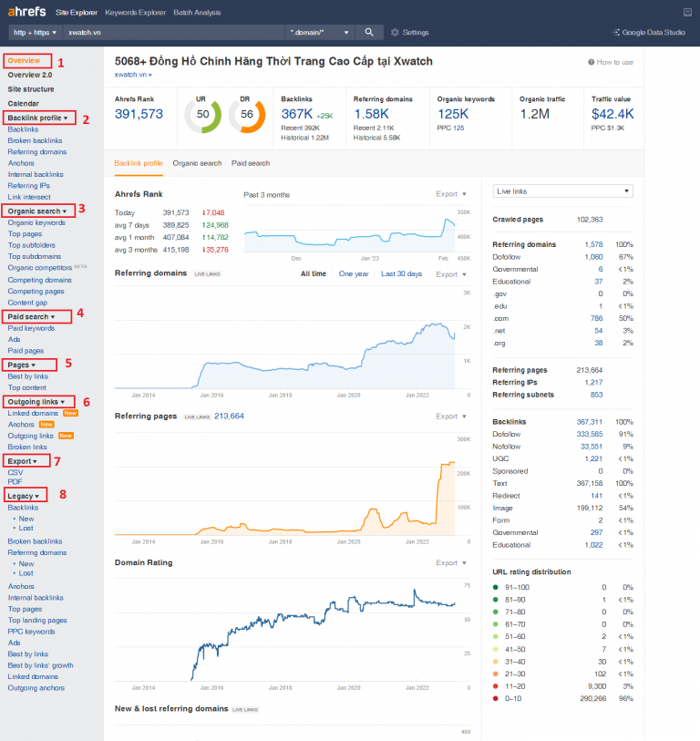700x741 pixels.
Task: Click the 31–40 URL rating color dot
Action: pyautogui.click(x=495, y=662)
